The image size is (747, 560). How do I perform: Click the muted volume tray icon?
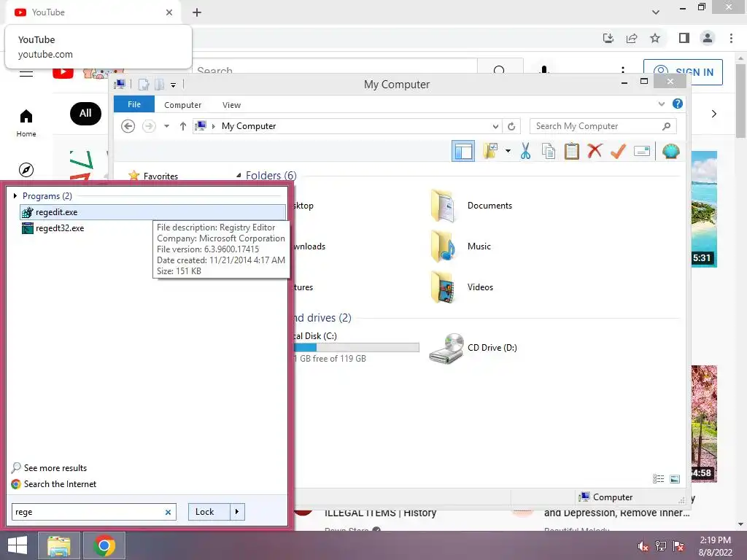point(643,546)
